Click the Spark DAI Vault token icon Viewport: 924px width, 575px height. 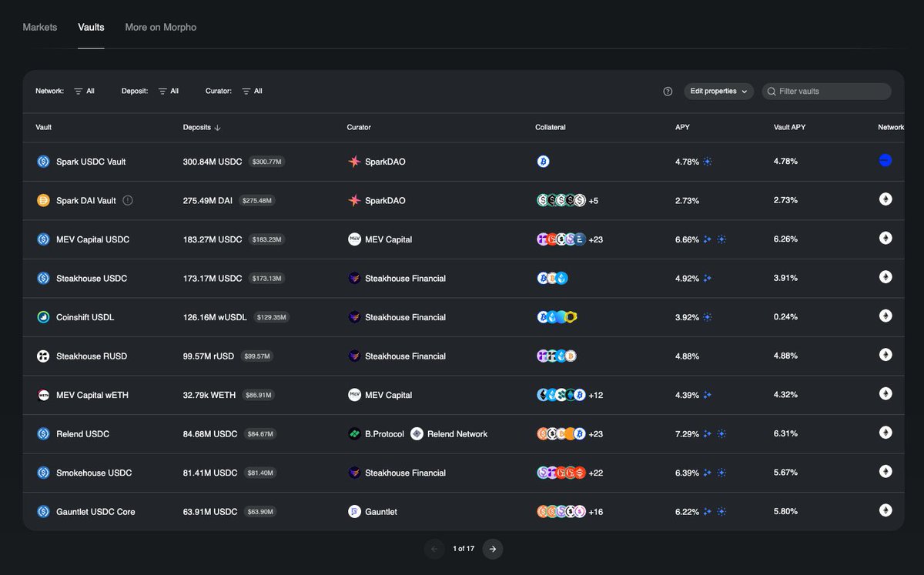pos(43,200)
